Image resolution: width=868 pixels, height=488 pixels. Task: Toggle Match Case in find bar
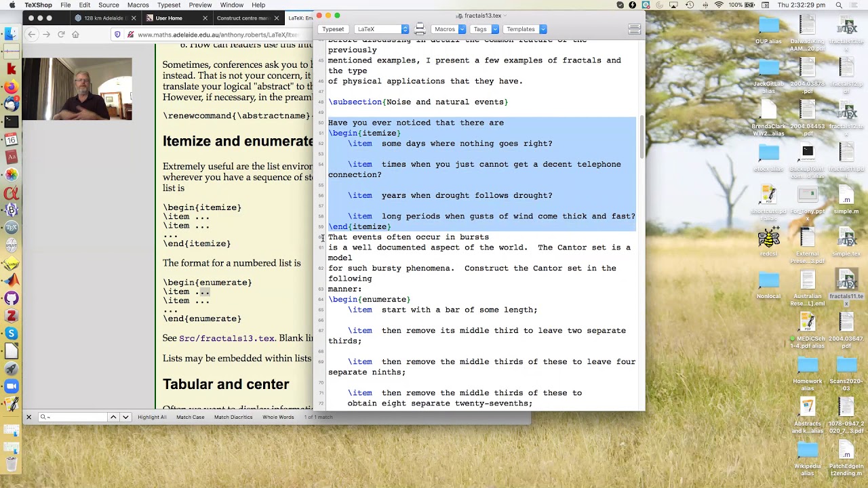click(x=190, y=417)
